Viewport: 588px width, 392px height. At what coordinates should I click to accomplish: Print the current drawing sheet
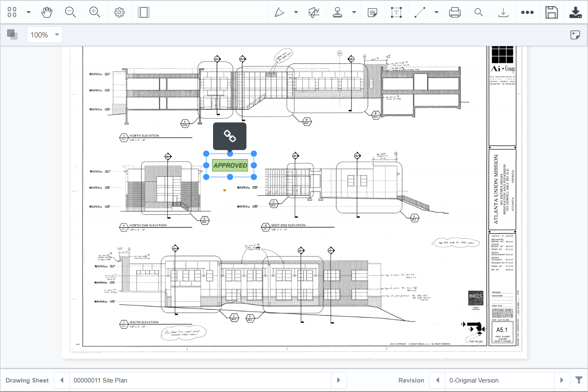[454, 12]
